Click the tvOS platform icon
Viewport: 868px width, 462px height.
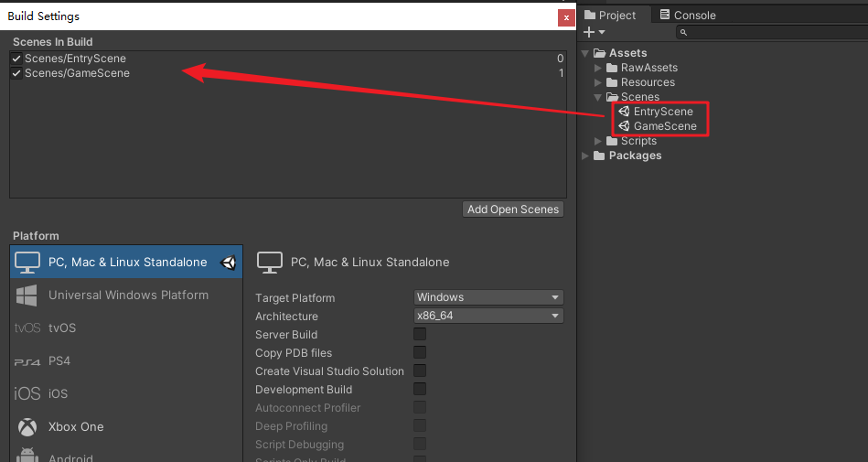point(27,328)
